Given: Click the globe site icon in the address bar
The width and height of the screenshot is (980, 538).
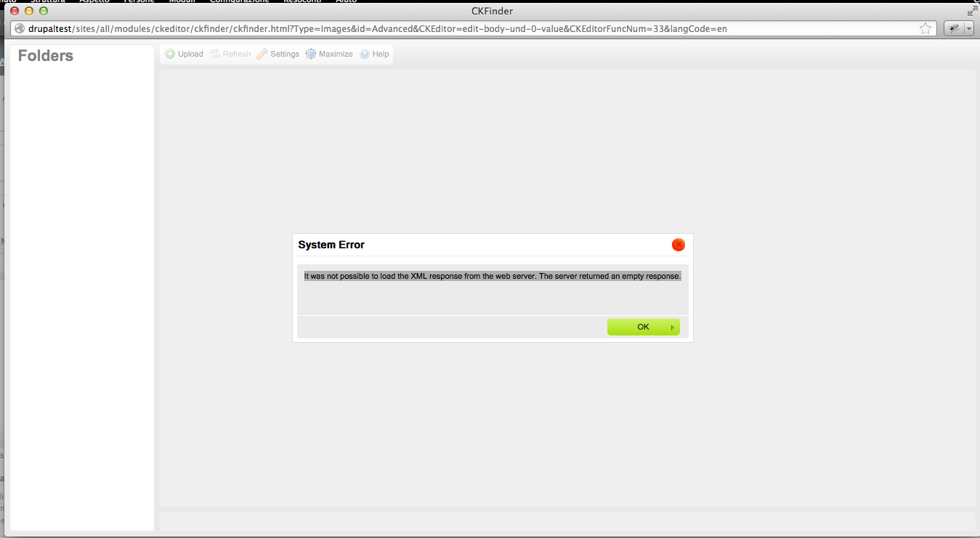Looking at the screenshot, I should point(20,28).
